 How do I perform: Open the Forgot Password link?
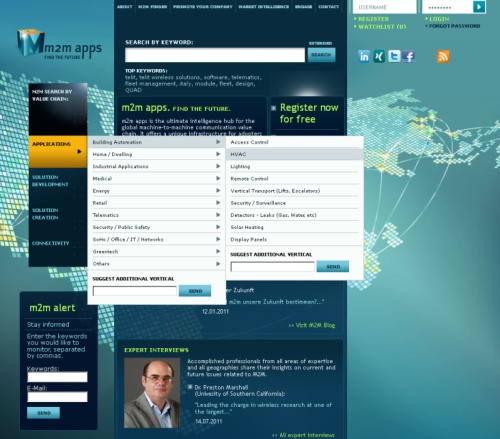click(455, 26)
